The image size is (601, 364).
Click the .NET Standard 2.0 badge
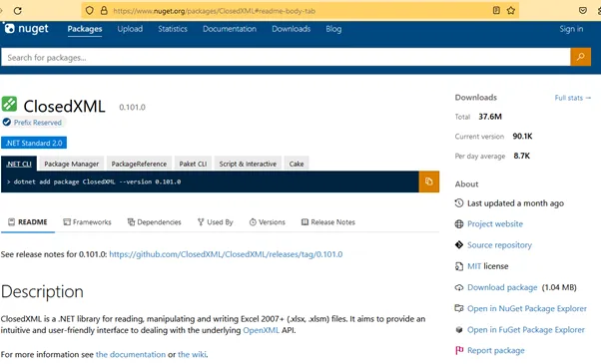click(34, 143)
